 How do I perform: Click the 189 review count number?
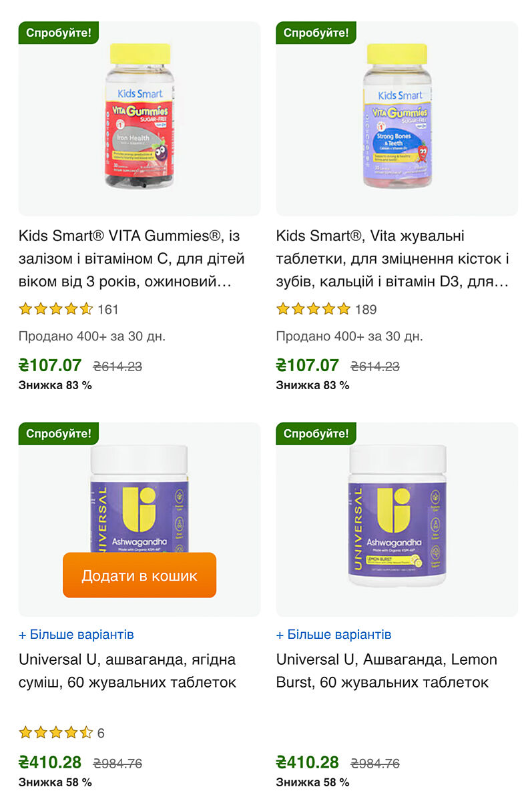(366, 310)
